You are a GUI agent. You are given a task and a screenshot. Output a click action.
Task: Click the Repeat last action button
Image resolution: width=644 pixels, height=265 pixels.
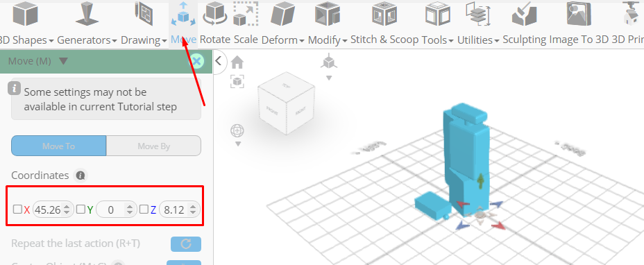point(186,244)
